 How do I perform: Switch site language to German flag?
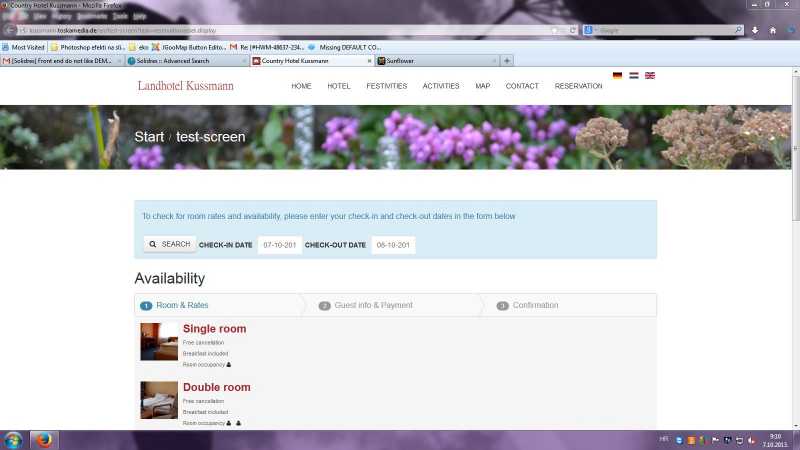[617, 75]
